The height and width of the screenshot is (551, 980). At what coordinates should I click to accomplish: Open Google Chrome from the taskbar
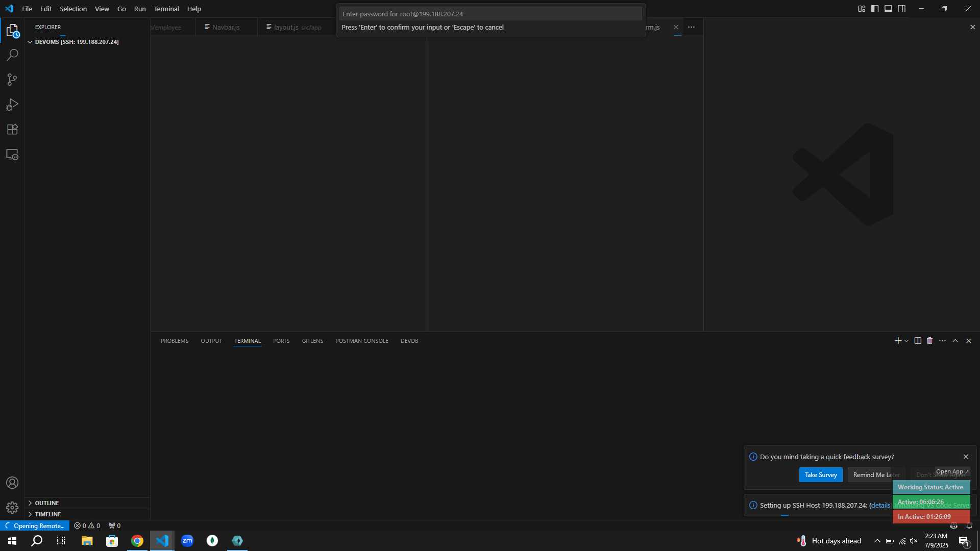[x=137, y=541]
